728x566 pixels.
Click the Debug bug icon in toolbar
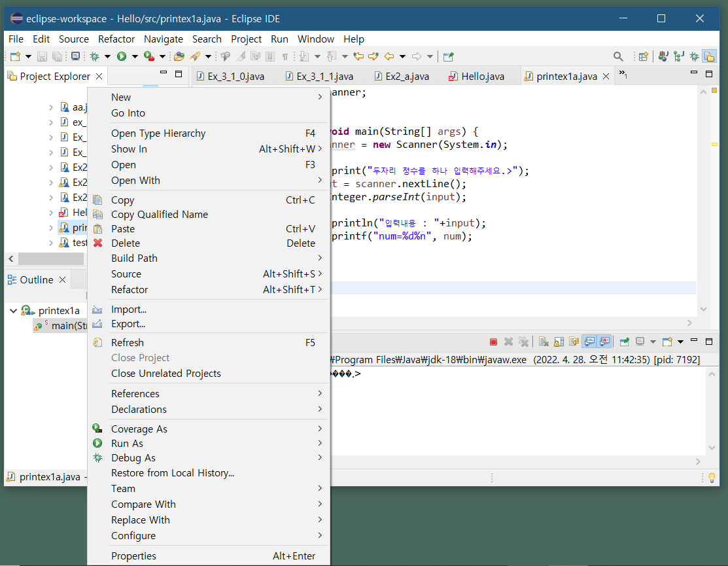pyautogui.click(x=95, y=57)
